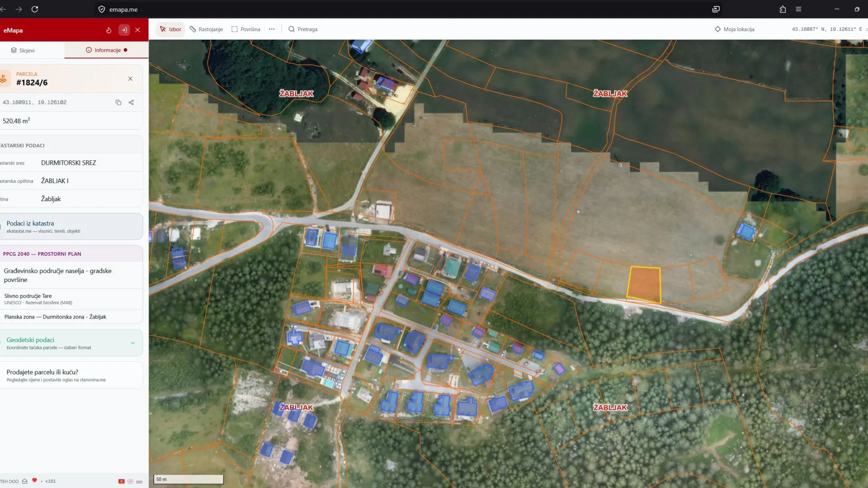Click the v161 version label
868x488 pixels.
[51, 481]
